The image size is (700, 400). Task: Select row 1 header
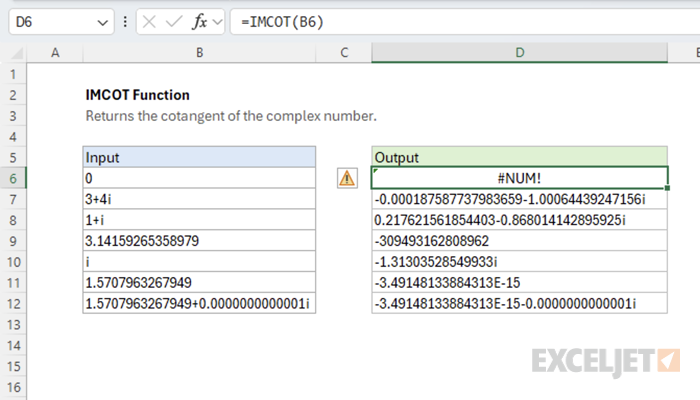pos(13,74)
